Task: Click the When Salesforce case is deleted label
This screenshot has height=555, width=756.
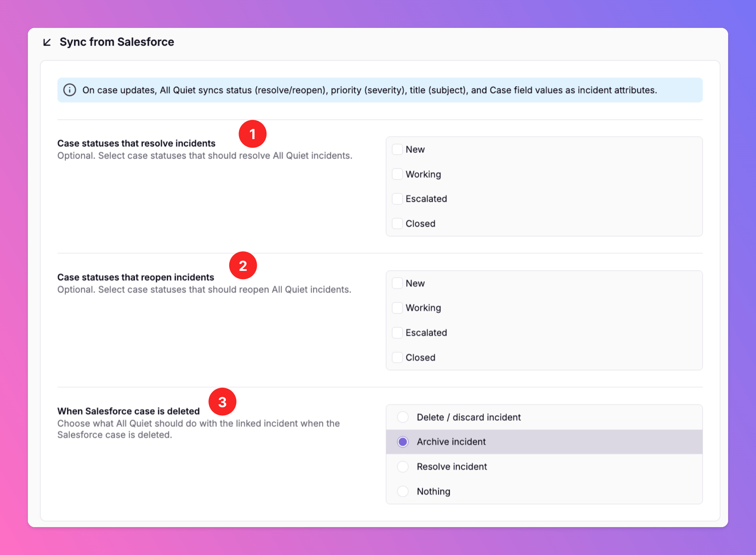Action: [x=129, y=411]
